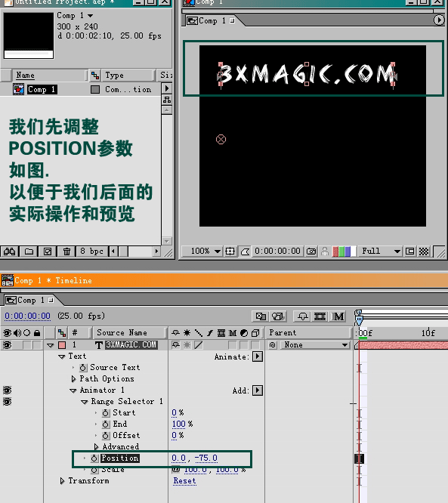The image size is (448, 503).
Task: Select the 3XMAGIC.COM layer name
Action: pyautogui.click(x=131, y=345)
